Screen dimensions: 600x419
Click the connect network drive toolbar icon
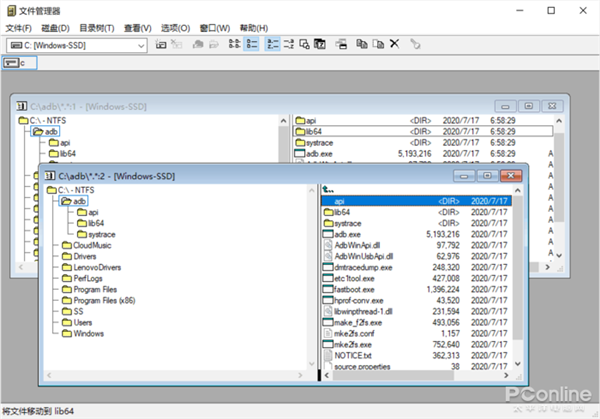coord(161,44)
